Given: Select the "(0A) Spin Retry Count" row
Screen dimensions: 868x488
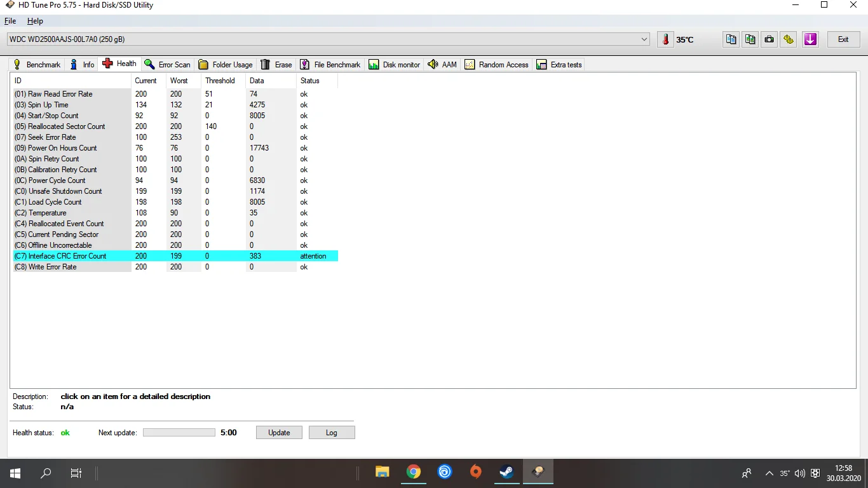Looking at the screenshot, I should point(175,159).
